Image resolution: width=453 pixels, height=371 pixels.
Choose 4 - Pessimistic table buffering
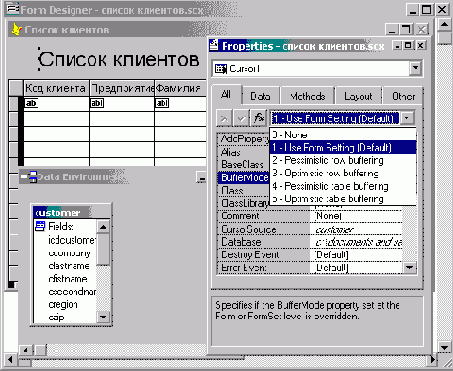coord(343,186)
